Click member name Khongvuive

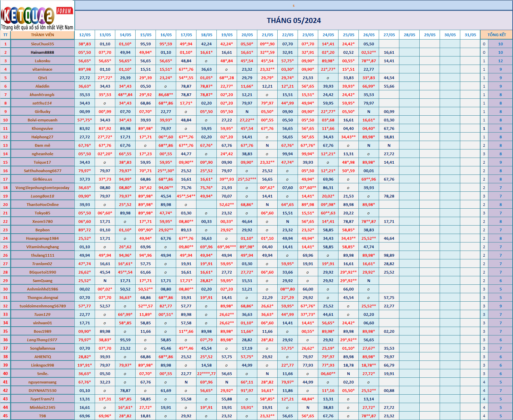pos(43,129)
